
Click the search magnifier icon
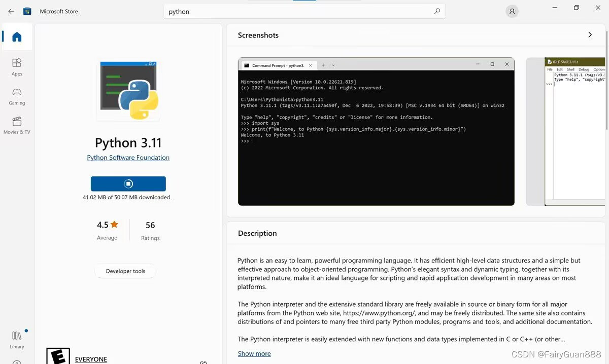(437, 11)
